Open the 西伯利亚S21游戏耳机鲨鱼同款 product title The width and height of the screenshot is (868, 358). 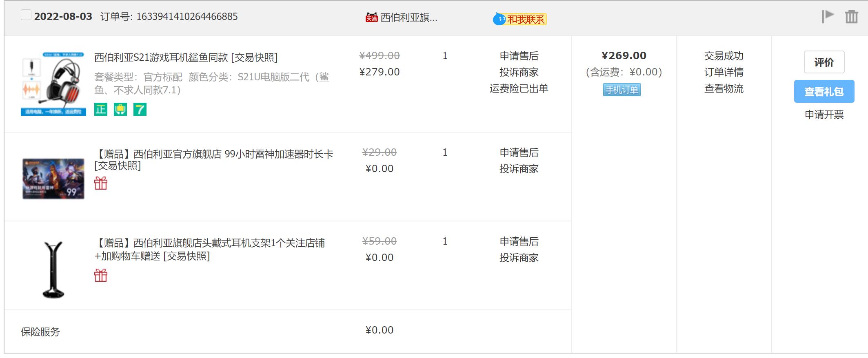click(161, 57)
